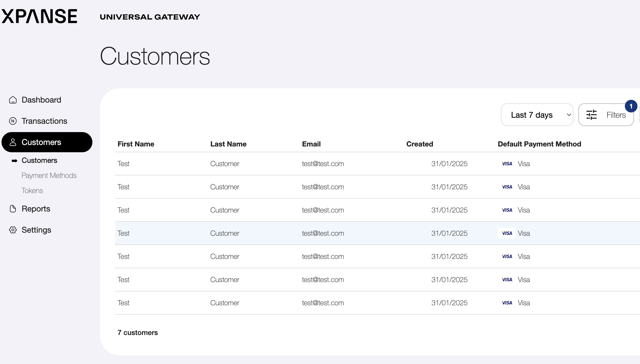The image size is (640, 364).
Task: Sort by First Name column header
Action: point(136,144)
